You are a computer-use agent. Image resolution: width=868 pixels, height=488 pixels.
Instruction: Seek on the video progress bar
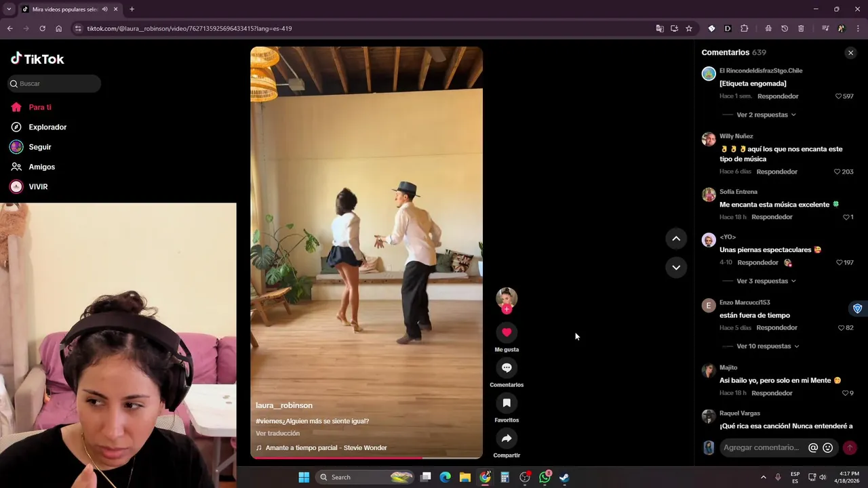(x=366, y=457)
